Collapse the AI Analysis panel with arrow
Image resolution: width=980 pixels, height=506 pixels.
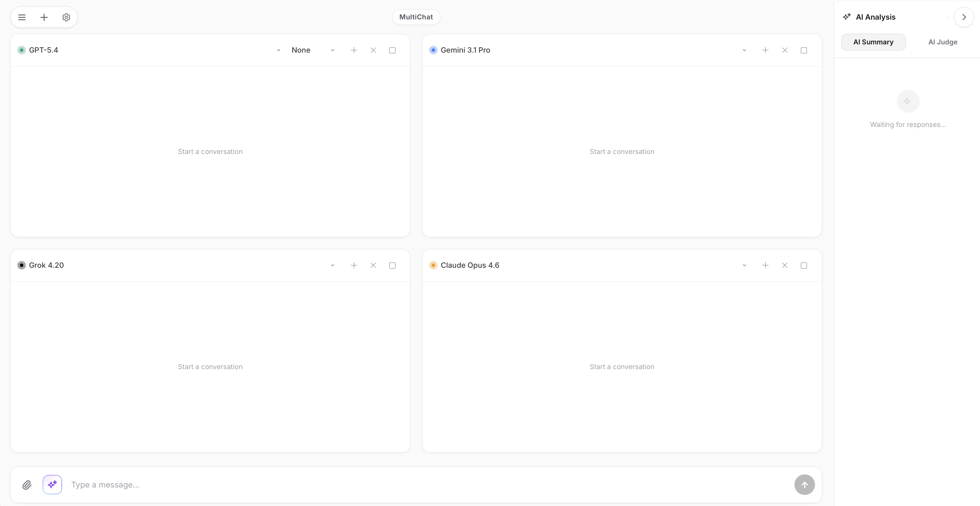click(x=964, y=17)
